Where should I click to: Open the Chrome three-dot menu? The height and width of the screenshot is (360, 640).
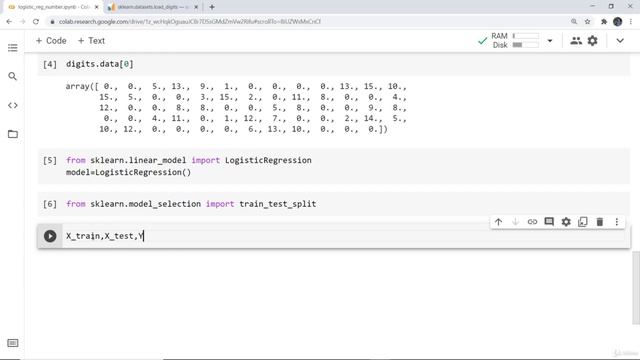[632, 22]
